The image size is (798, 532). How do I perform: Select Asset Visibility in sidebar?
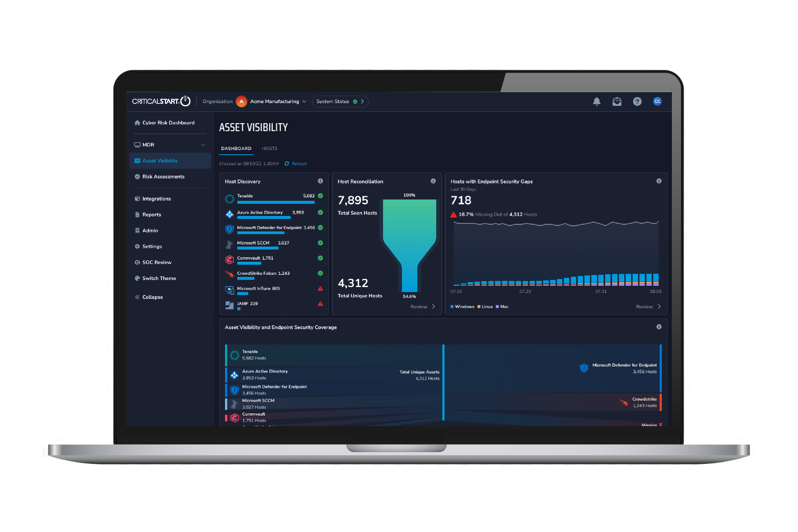pyautogui.click(x=170, y=161)
